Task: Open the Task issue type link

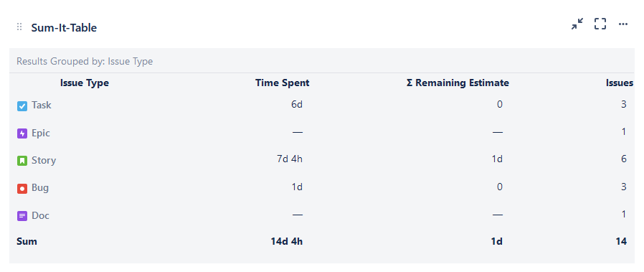Action: (x=42, y=105)
